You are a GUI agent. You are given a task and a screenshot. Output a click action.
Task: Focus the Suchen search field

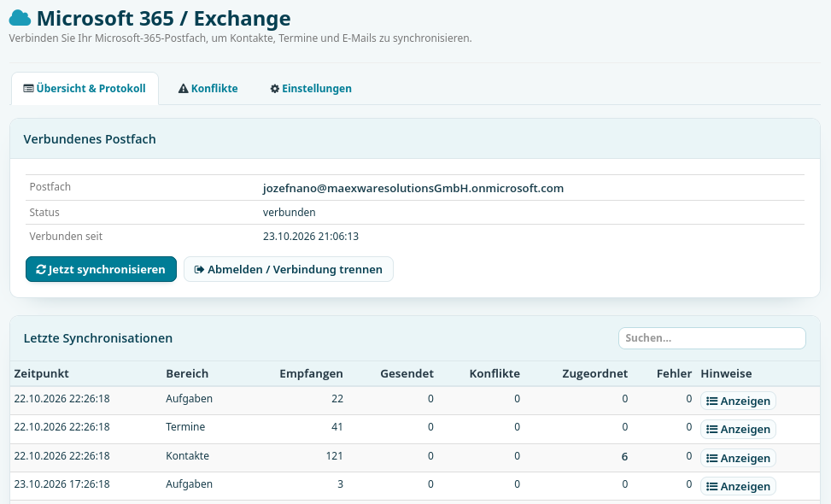711,338
